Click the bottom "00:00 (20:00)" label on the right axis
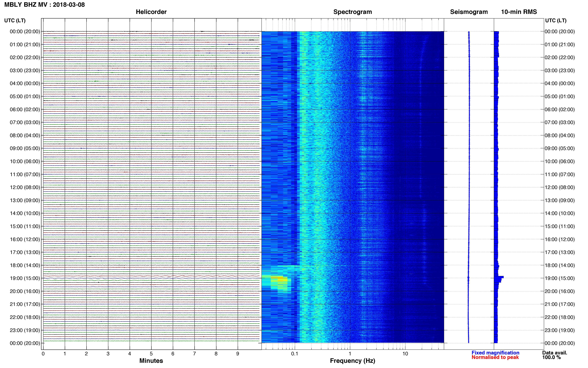 pos(560,343)
